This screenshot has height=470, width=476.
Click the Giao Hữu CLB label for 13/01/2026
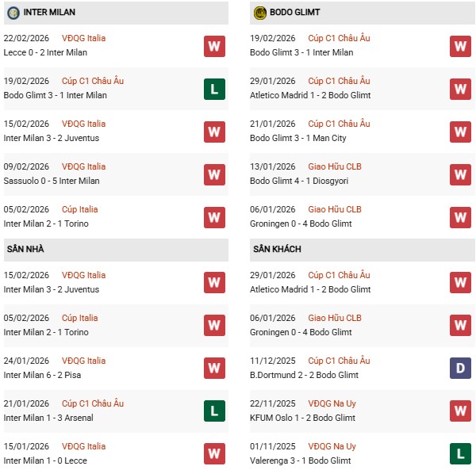point(334,166)
